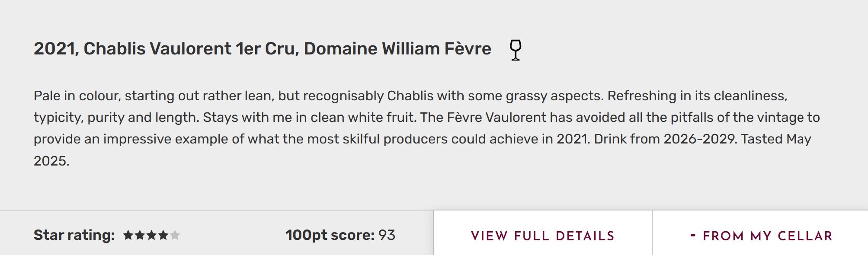
Task: Click the wine glass icon beside the title
Action: tap(515, 50)
